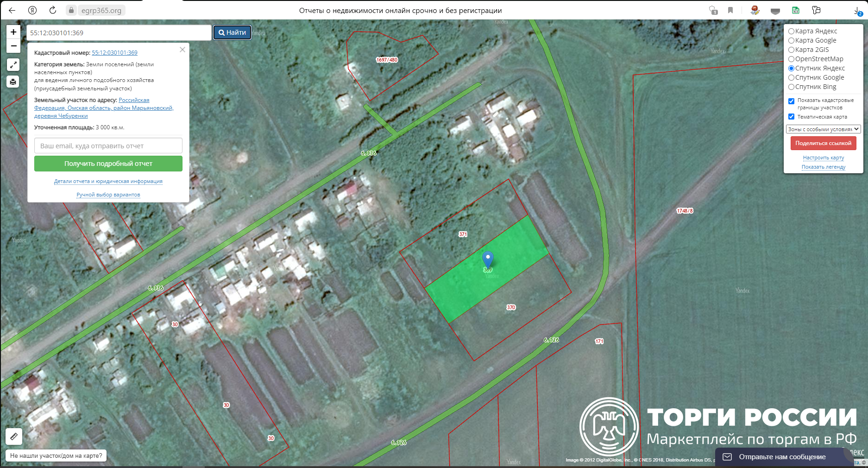Image resolution: width=868 pixels, height=468 pixels.
Task: Click parcel label 171 on map
Action: (599, 341)
